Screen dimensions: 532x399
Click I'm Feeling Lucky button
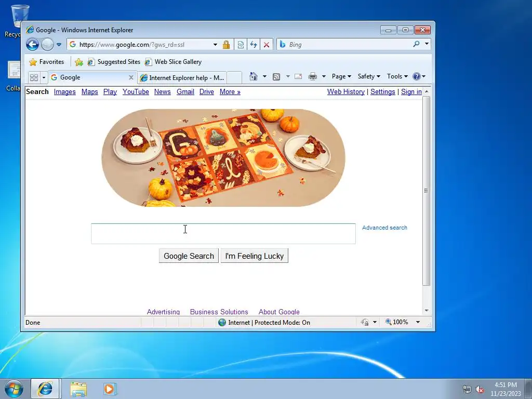click(x=255, y=256)
